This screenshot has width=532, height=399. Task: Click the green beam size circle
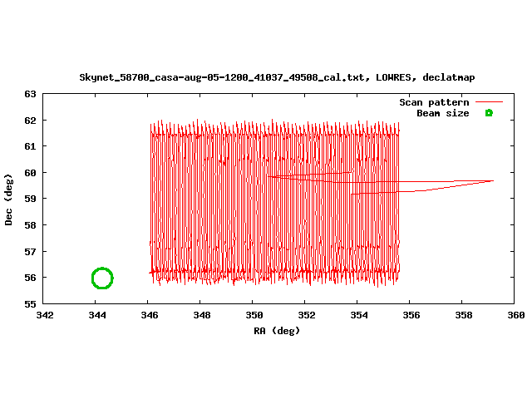[x=102, y=278]
